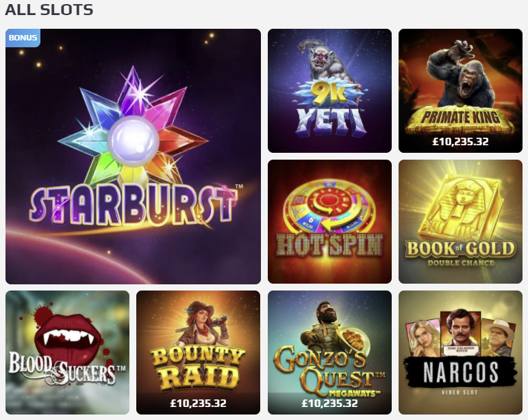Click the yeti character on 9k Yeti
This screenshot has width=528, height=420.
tap(326, 62)
